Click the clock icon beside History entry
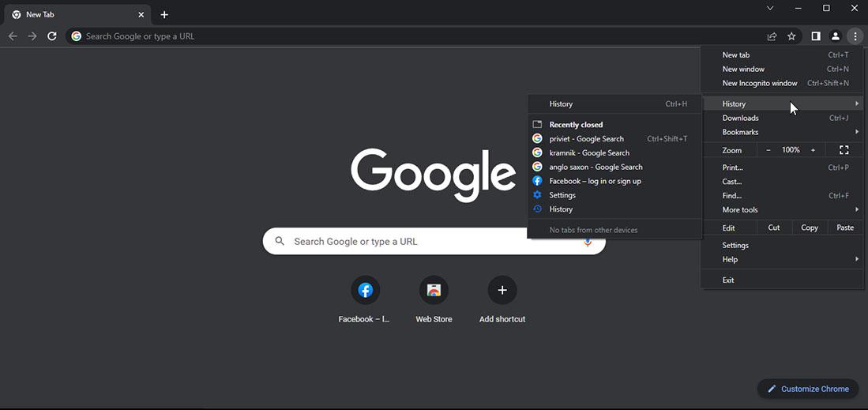This screenshot has width=868, height=410. (x=537, y=209)
